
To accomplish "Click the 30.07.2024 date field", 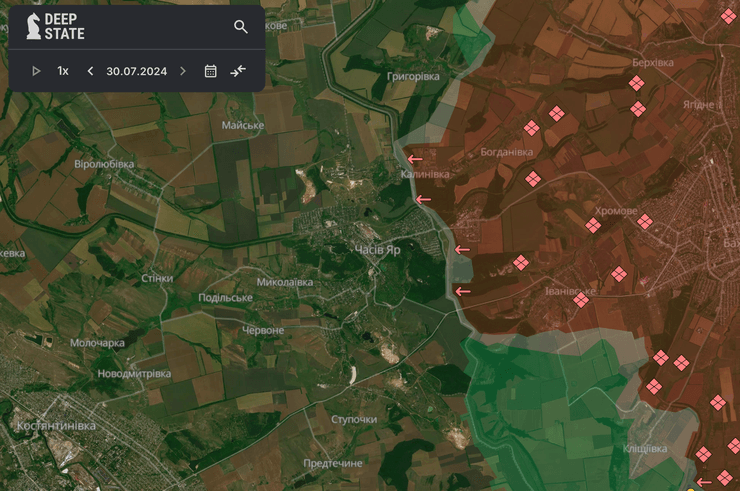I will click(x=136, y=71).
